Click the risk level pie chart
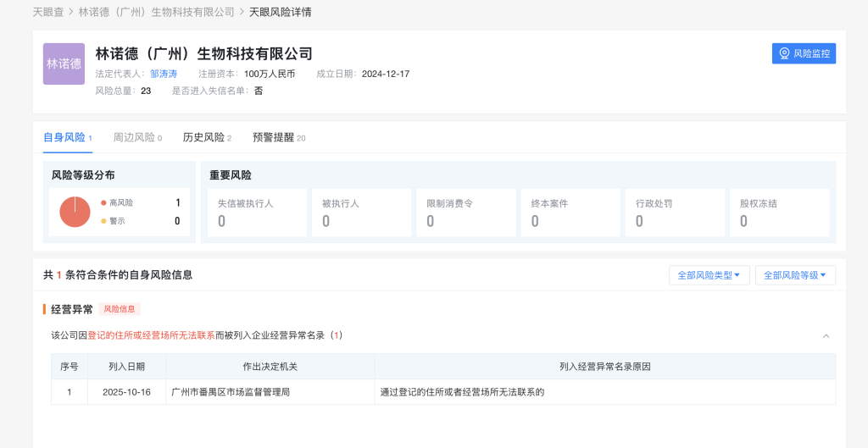 click(x=75, y=212)
